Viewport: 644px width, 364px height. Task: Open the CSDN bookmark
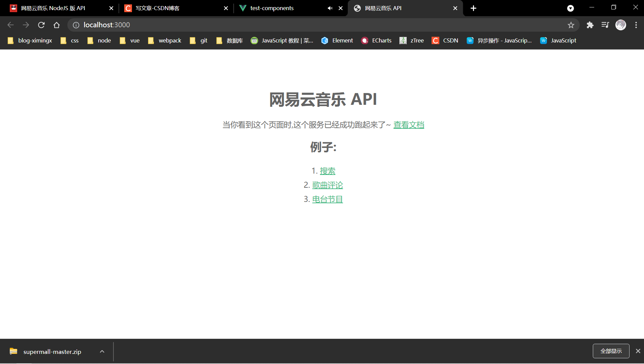click(x=445, y=40)
